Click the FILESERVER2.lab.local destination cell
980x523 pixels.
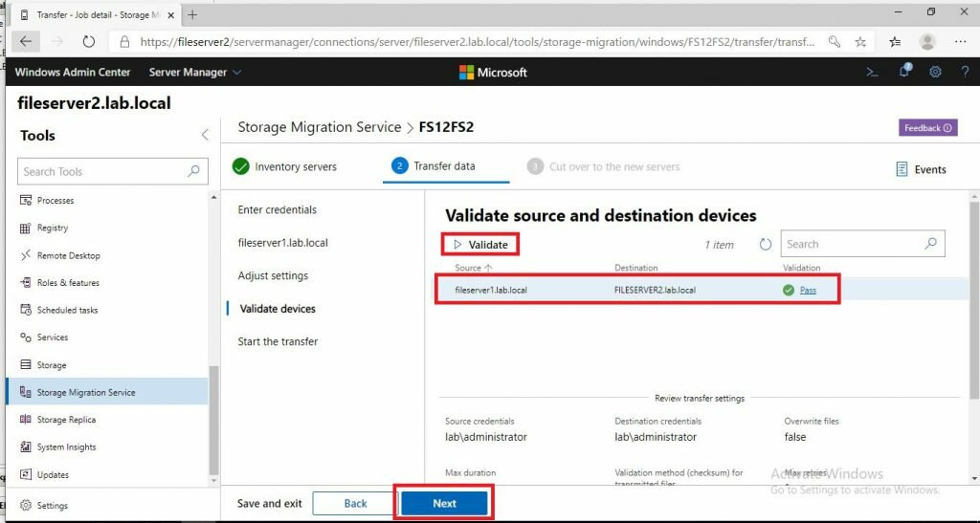655,290
